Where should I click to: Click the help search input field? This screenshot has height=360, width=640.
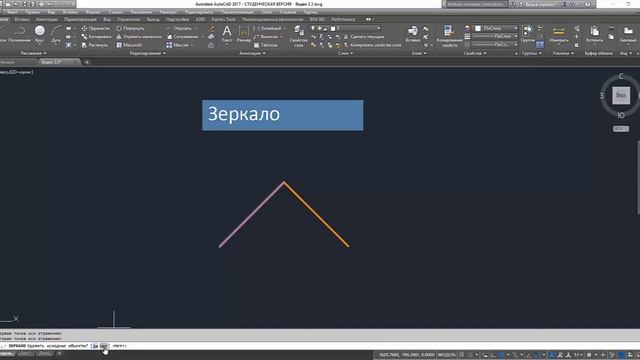point(476,4)
